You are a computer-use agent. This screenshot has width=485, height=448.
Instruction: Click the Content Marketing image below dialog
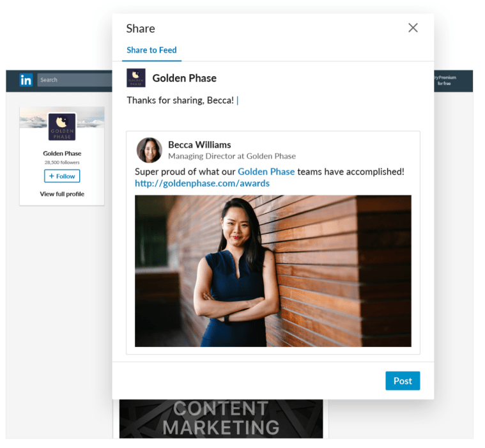point(220,419)
